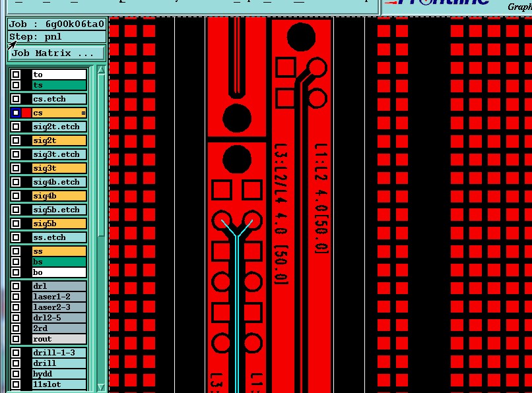This screenshot has width=532, height=393.
Task: Toggle the checkbox for layer bo
Action: (x=16, y=272)
